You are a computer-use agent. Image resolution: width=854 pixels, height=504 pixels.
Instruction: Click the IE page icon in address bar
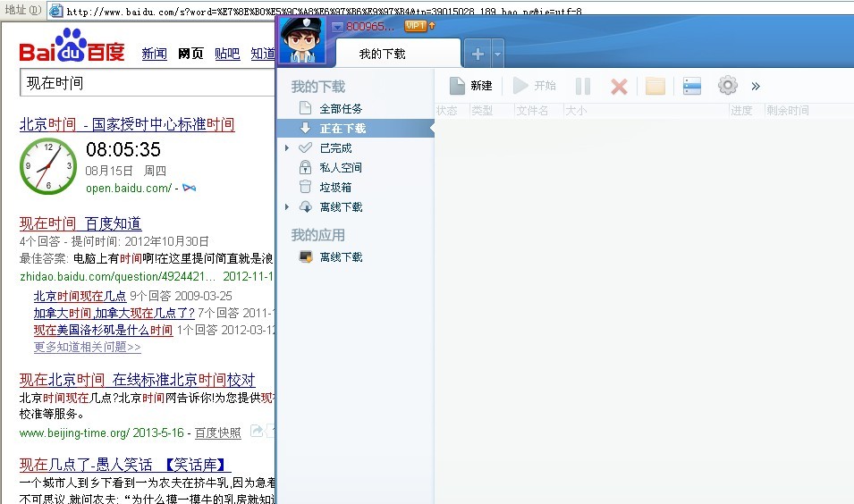point(55,10)
